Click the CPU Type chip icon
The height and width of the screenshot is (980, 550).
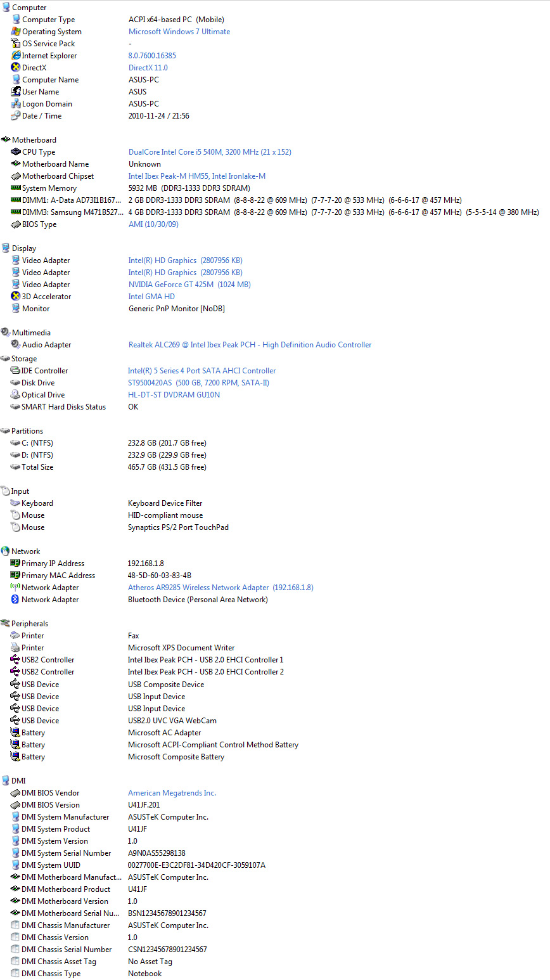[x=16, y=152]
